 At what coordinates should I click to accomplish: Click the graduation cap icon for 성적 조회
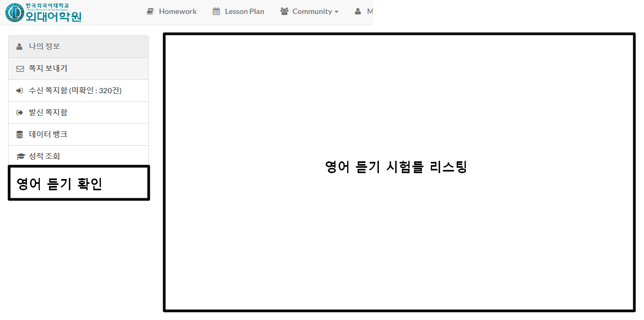click(20, 157)
